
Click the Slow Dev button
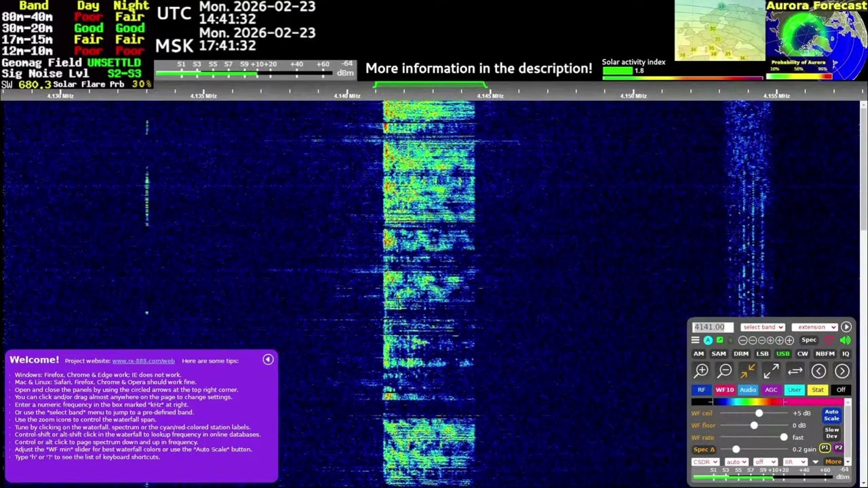(831, 433)
